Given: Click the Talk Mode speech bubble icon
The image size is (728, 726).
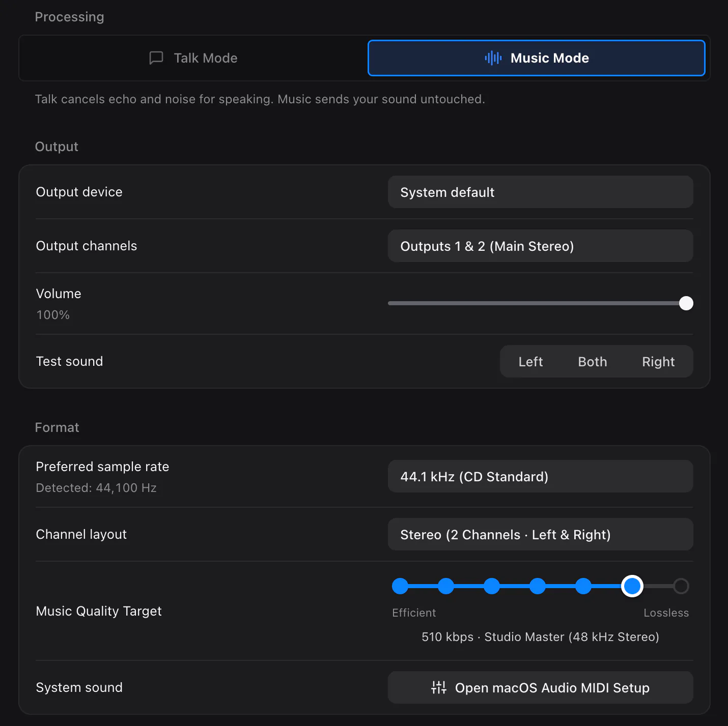Looking at the screenshot, I should tap(156, 58).
